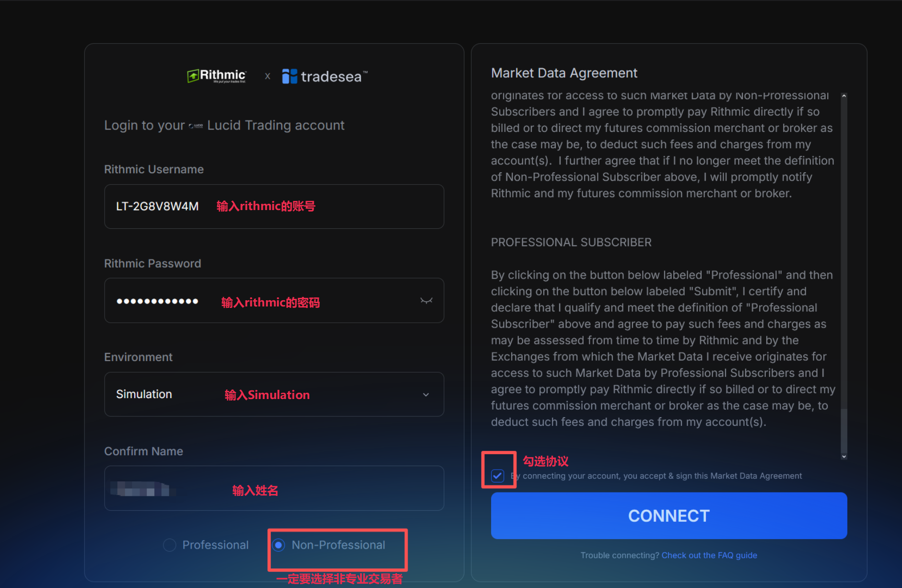
Task: Click the Environment label
Action: click(138, 357)
